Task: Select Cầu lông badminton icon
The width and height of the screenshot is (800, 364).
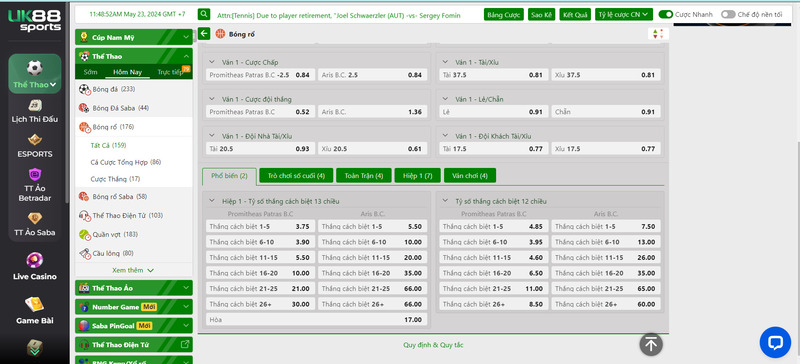Action: pos(84,253)
